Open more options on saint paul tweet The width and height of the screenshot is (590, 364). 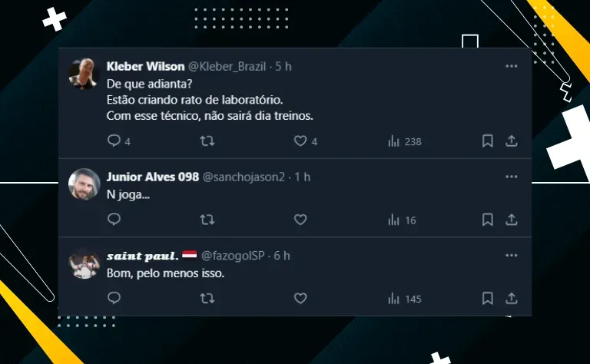click(x=512, y=255)
